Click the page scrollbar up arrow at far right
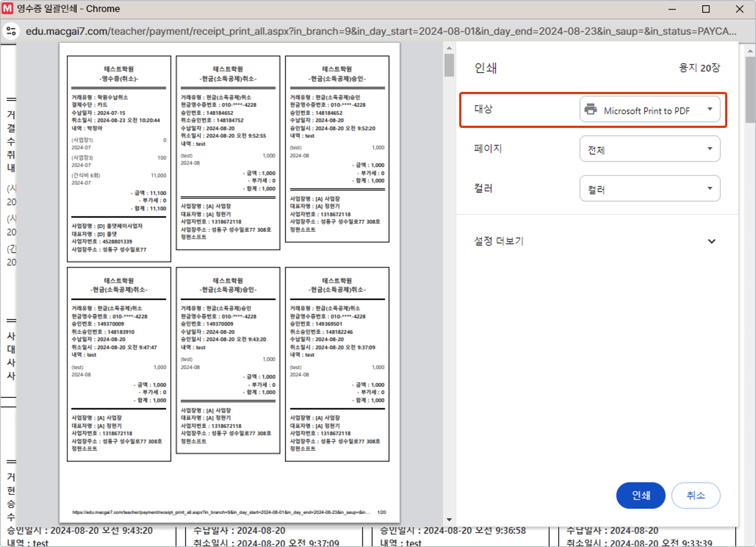The height and width of the screenshot is (547, 756). (x=750, y=51)
